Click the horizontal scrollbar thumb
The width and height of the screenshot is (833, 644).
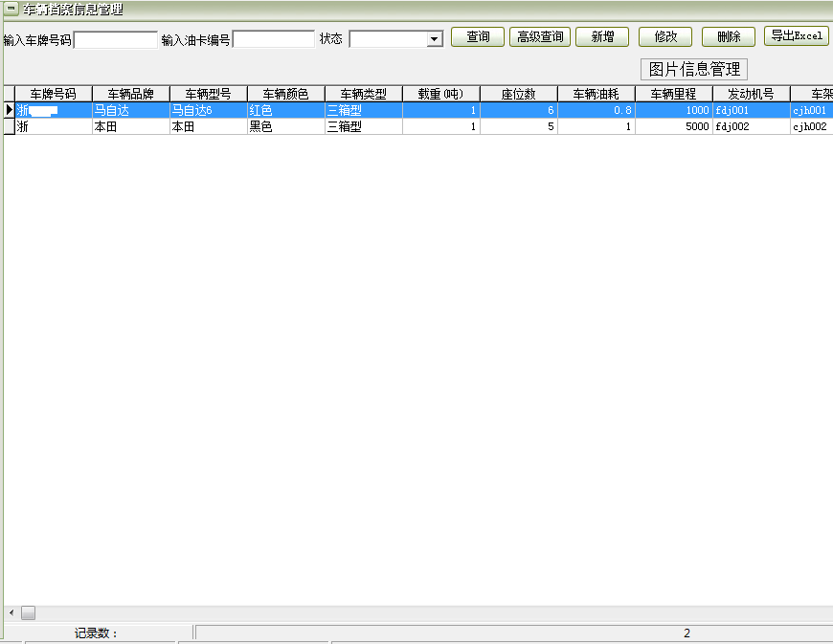(28, 612)
